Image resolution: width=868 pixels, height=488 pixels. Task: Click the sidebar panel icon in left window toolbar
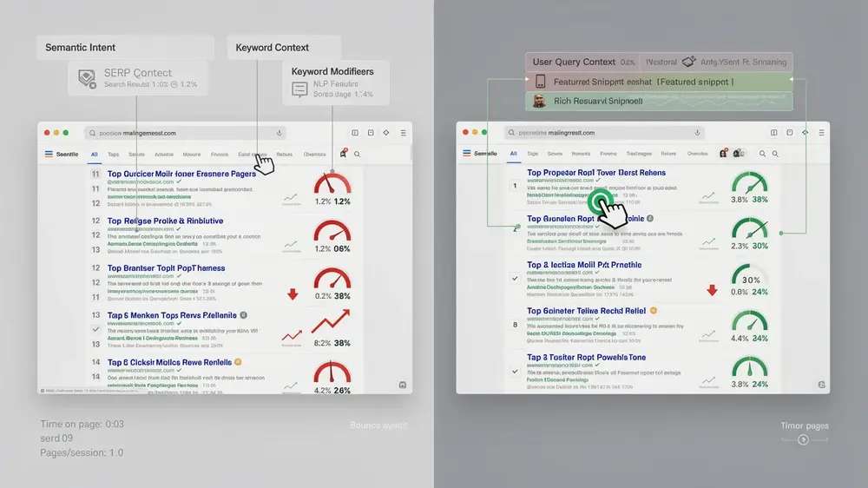pyautogui.click(x=355, y=133)
